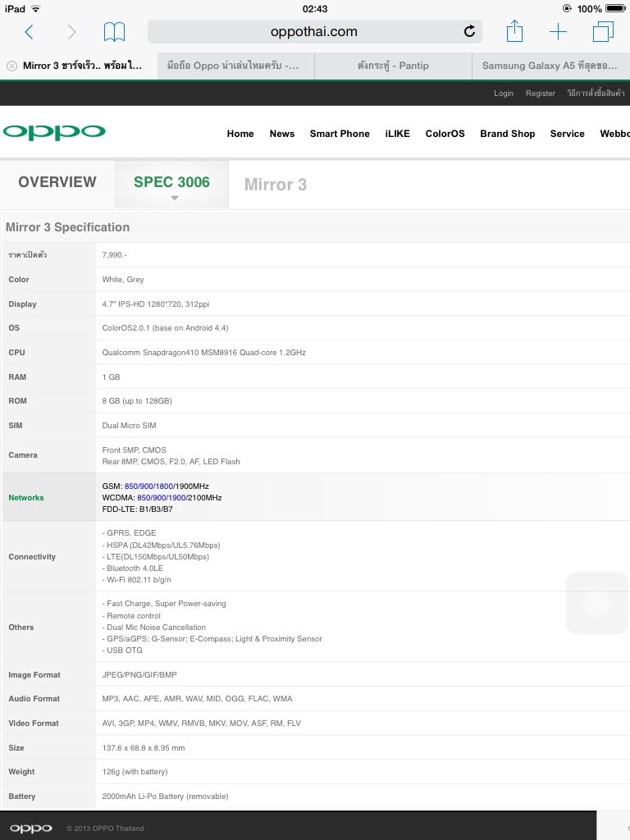Tap the battery indicator in status bar
Viewport: 630px width, 840px height.
tap(615, 8)
